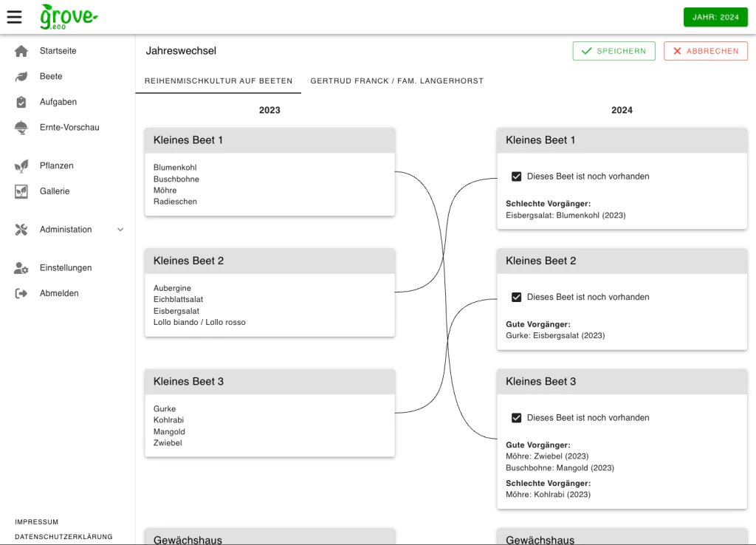Click the 2023 'Kleines Beet 3' card header
756x545 pixels.
coord(270,382)
